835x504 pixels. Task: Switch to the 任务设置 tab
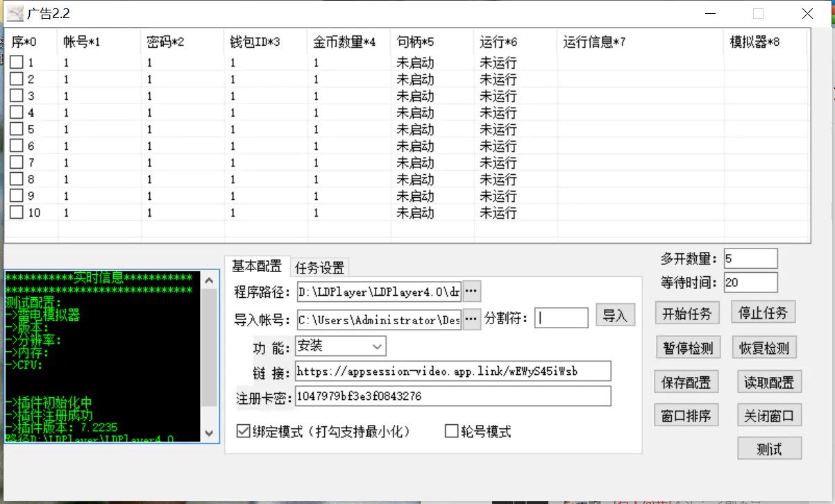pos(319,267)
